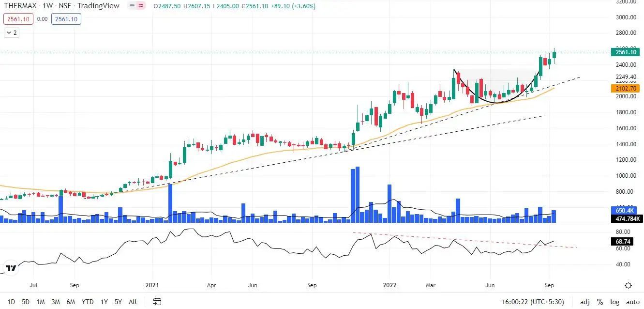Image resolution: width=644 pixels, height=309 pixels.
Task: Switch to the 1D range tab
Action: [11, 301]
